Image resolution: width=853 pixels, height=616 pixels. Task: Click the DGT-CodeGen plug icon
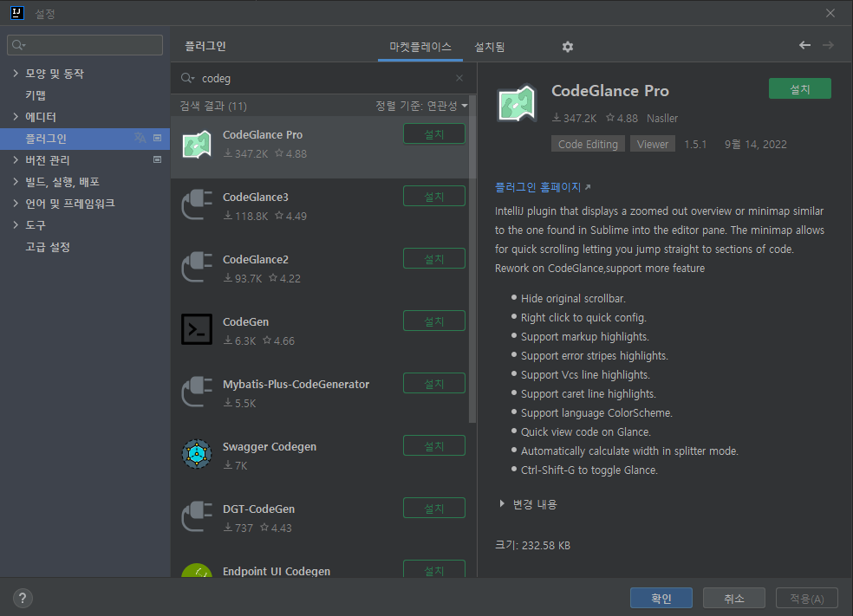(x=197, y=516)
